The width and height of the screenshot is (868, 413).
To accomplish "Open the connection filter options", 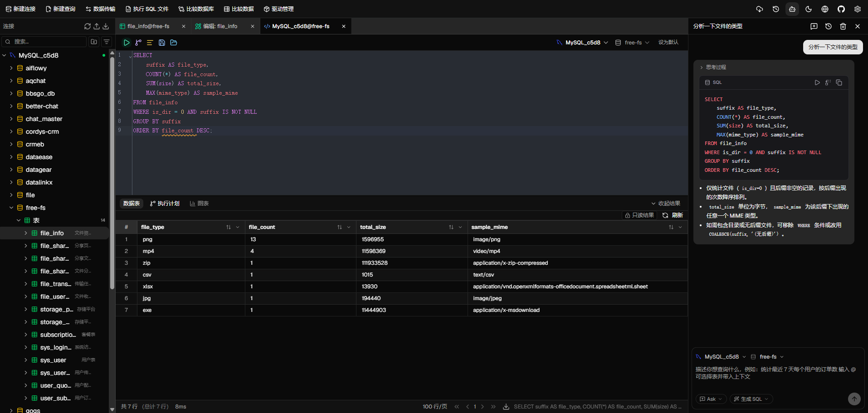I will 107,42.
